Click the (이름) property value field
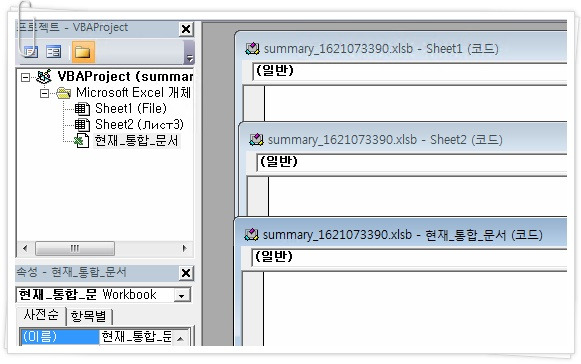This screenshot has height=364, width=581. [x=136, y=337]
